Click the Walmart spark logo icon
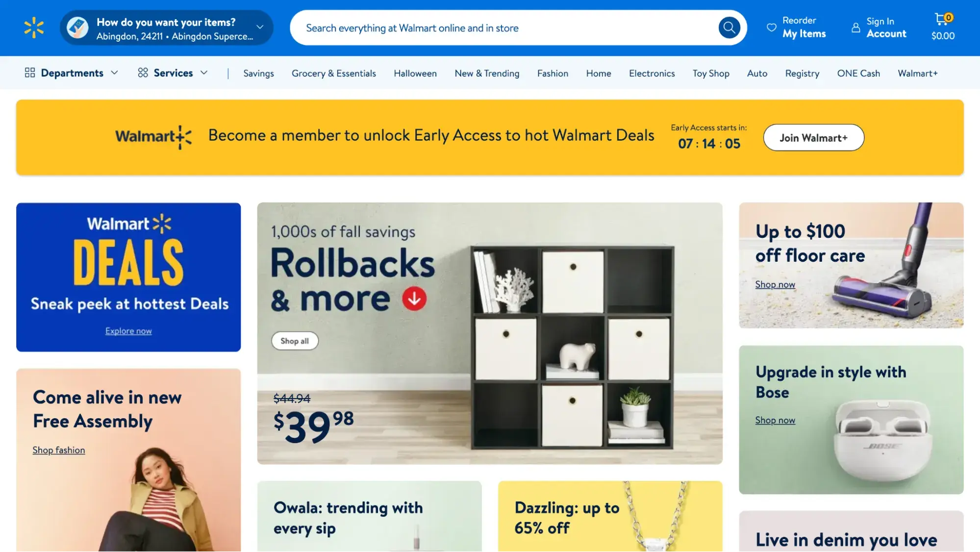This screenshot has width=980, height=552. coord(34,27)
